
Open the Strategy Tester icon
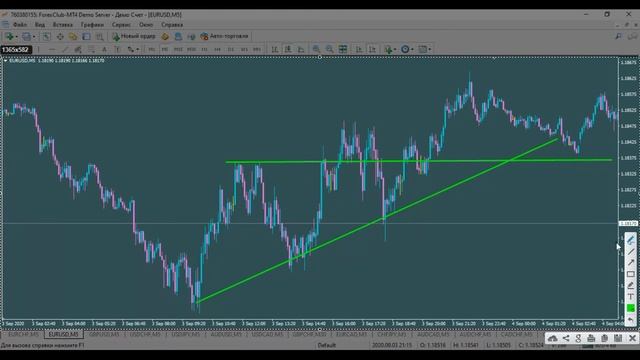(100, 36)
